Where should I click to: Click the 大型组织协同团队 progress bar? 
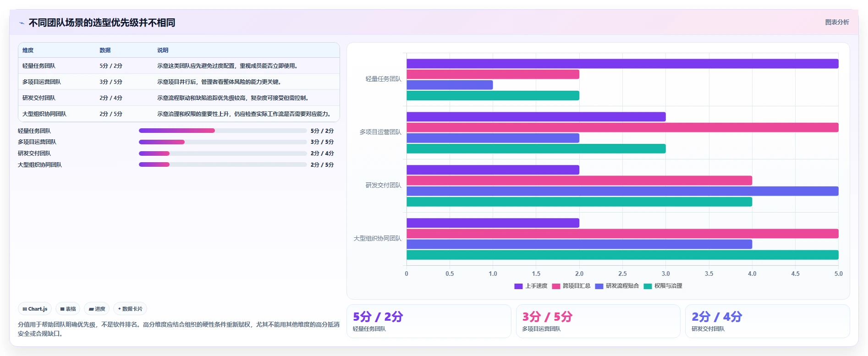pos(223,164)
